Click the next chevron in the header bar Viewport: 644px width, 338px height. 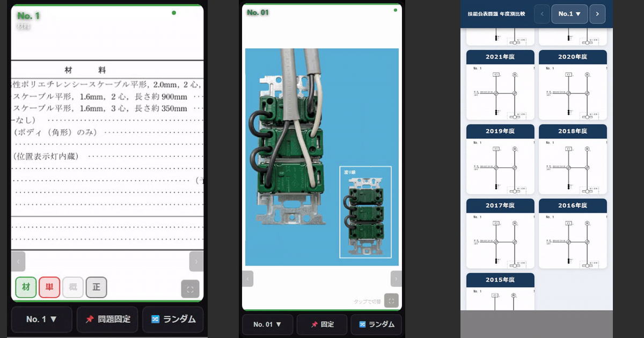click(x=597, y=14)
